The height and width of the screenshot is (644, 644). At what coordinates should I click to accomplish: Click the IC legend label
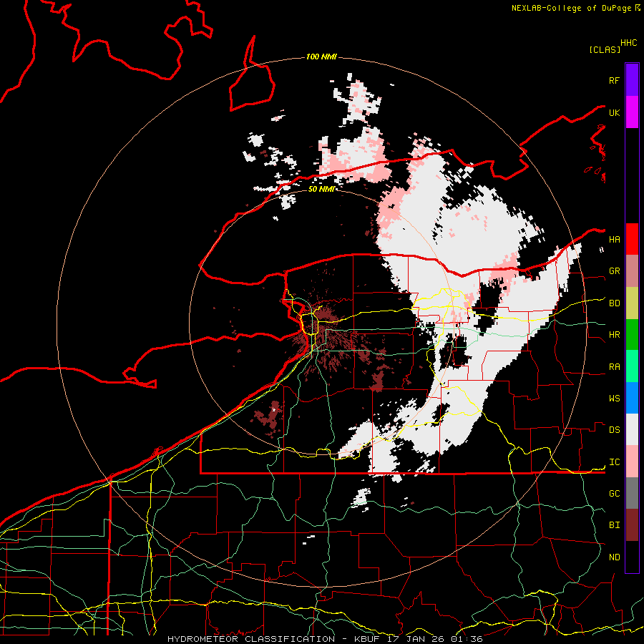tap(614, 462)
